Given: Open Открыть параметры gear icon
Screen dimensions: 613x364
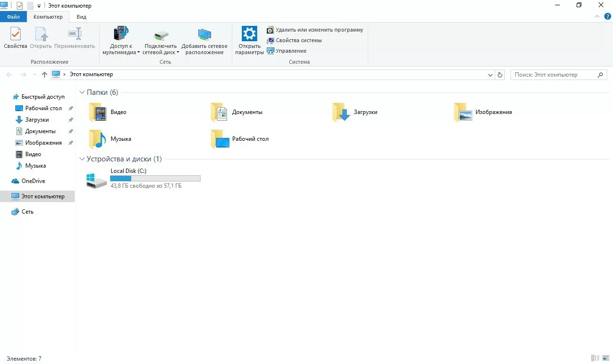Looking at the screenshot, I should pyautogui.click(x=250, y=34).
